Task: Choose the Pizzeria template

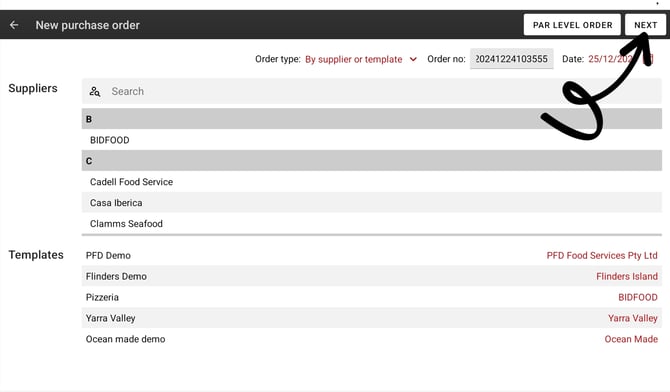Action: pyautogui.click(x=102, y=297)
